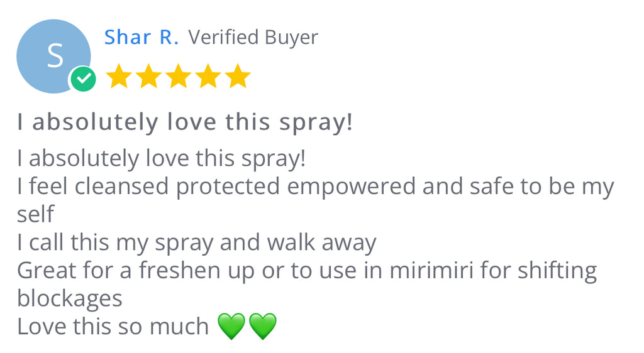Screen dimensions: 644x353
Task: Click the bold review title text
Action: [185, 122]
